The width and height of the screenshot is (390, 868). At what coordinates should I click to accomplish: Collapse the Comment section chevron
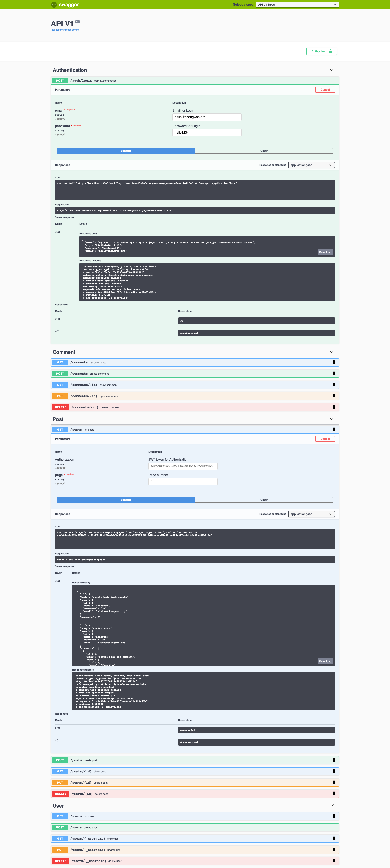[x=331, y=352]
